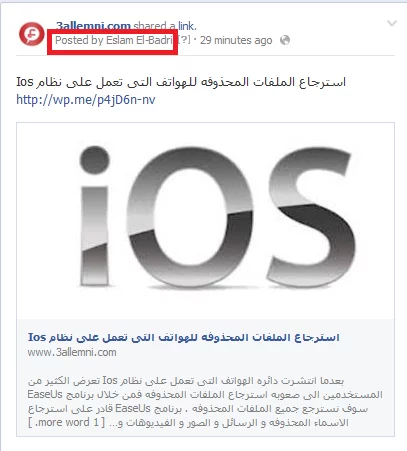Screen dimensions: 407x451
Task: Open the post options chevron menu
Action: [392, 23]
